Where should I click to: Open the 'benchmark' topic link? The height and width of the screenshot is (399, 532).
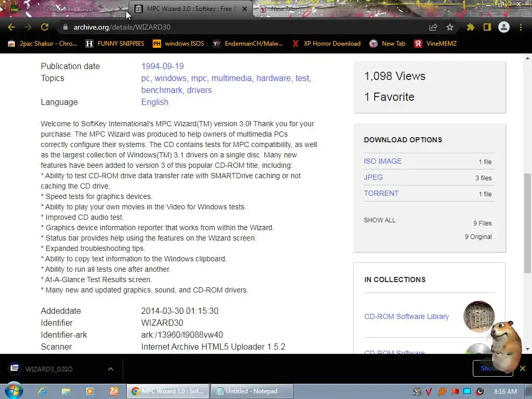tap(162, 90)
